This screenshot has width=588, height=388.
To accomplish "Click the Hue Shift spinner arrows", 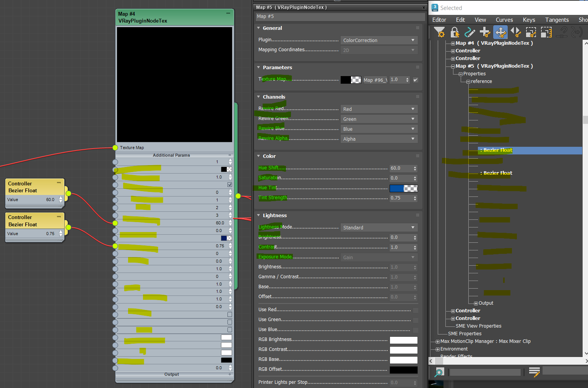I will 415,168.
